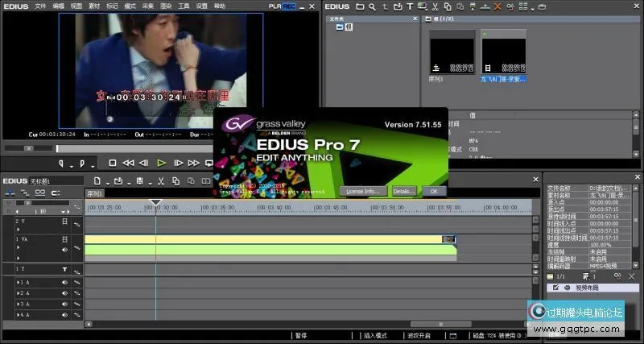Toggle the 视频布局 checkbox in the information panel
Viewport: 644px width, 344px height.
555,288
